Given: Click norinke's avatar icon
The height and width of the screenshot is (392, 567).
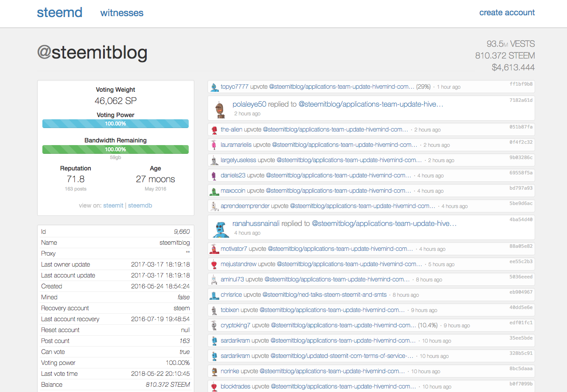Looking at the screenshot, I should [214, 371].
